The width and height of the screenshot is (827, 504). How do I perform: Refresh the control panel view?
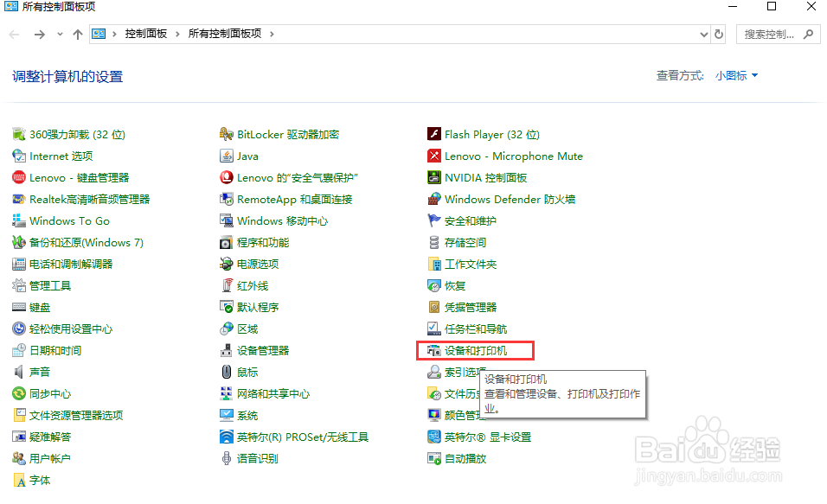(x=718, y=35)
